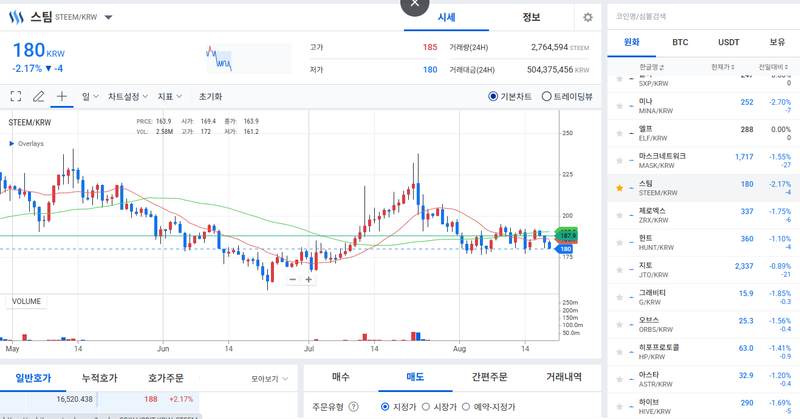Open the 호가주문 tab

coord(166,378)
